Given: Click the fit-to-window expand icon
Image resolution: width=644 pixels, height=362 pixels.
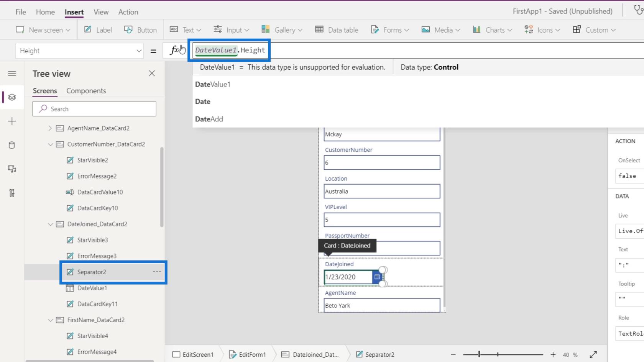Looking at the screenshot, I should pyautogui.click(x=593, y=355).
